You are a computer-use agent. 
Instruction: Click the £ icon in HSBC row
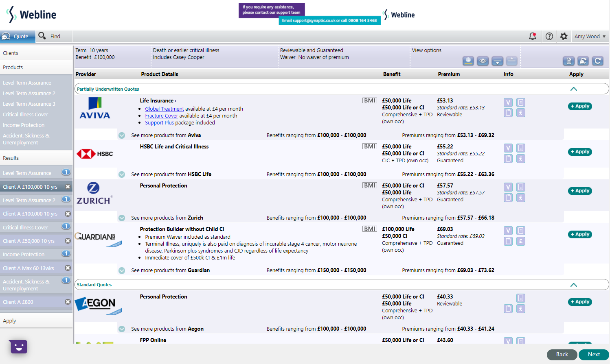[520, 159]
